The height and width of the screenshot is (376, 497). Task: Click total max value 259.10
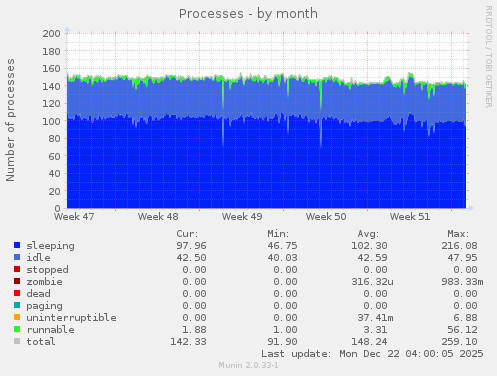click(x=459, y=342)
